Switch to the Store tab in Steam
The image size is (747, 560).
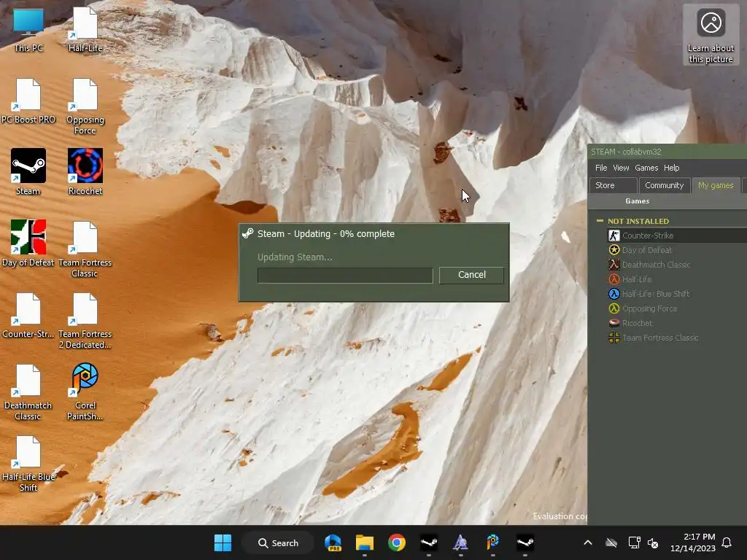613,185
